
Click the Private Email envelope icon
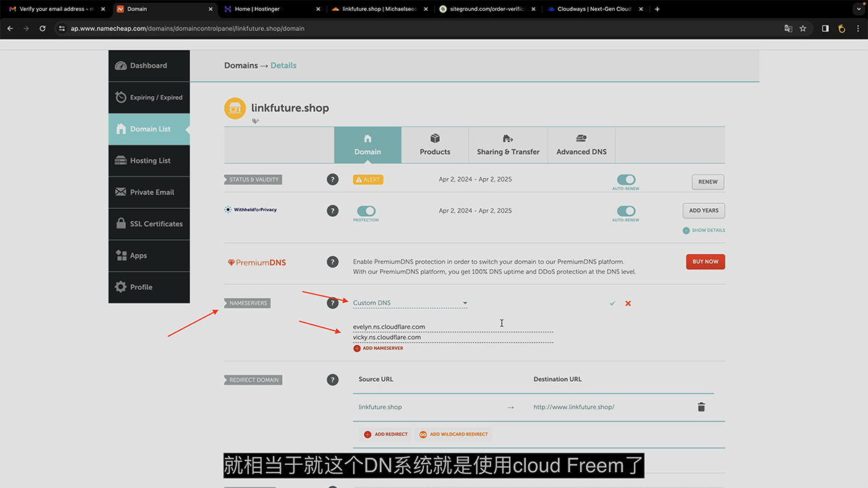click(x=121, y=192)
